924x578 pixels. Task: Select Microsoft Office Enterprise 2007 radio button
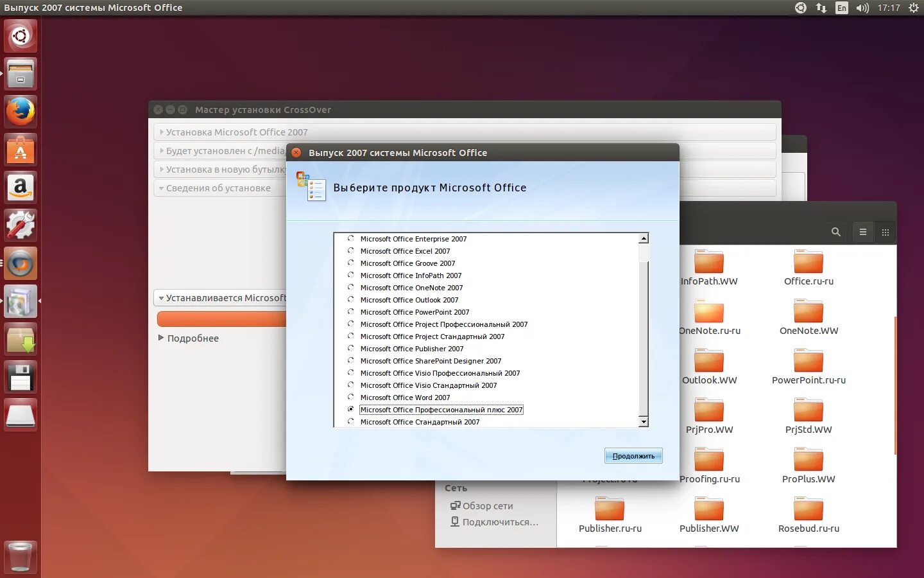pos(350,238)
